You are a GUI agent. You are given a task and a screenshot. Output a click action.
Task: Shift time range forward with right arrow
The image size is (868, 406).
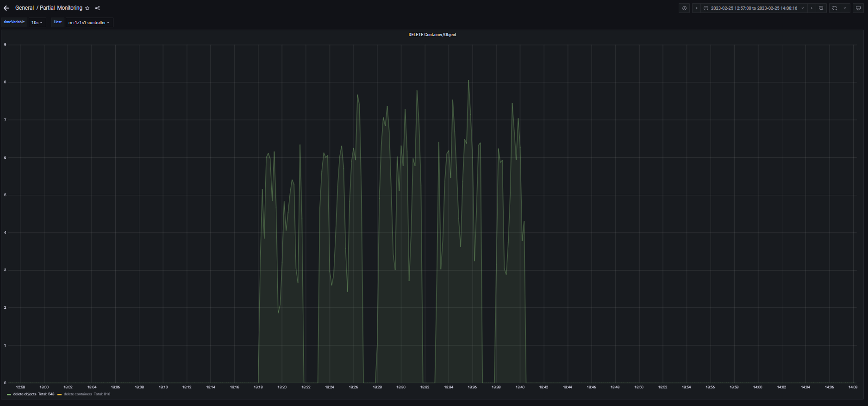pyautogui.click(x=811, y=8)
